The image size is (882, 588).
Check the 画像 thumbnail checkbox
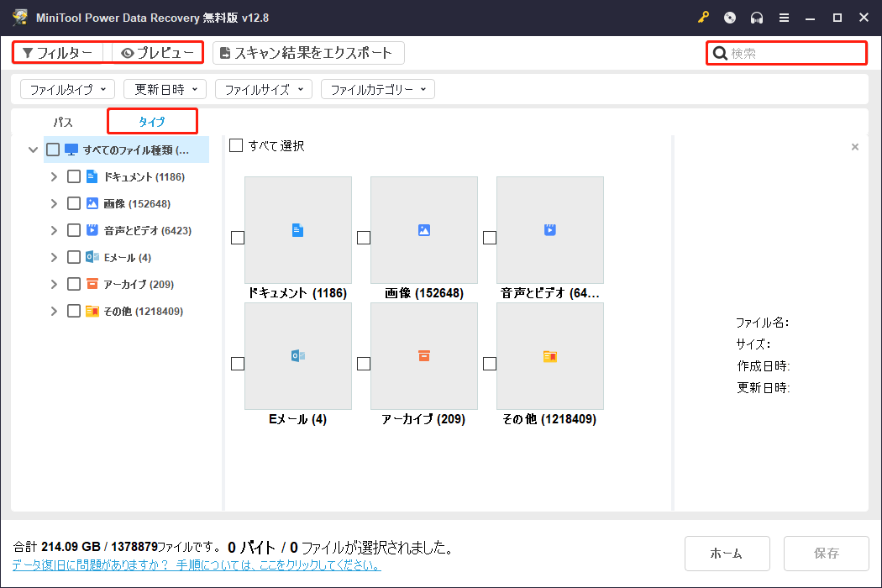[363, 238]
